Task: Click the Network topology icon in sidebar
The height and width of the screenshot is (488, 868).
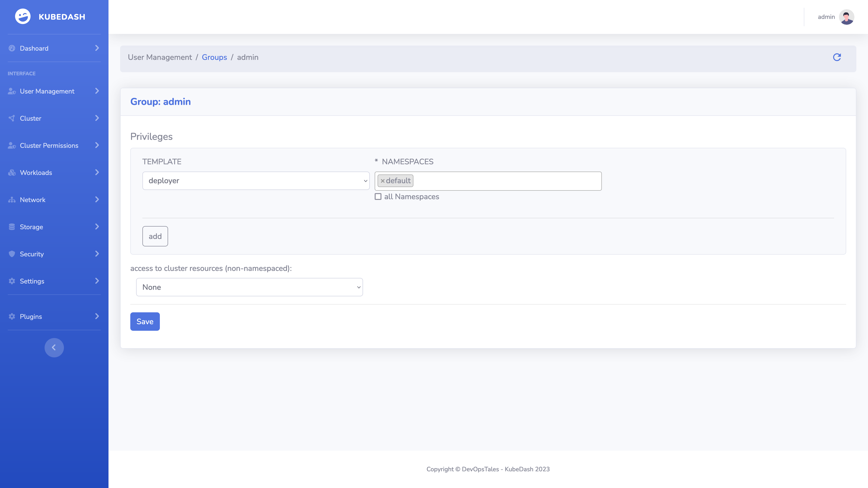Action: pyautogui.click(x=12, y=200)
